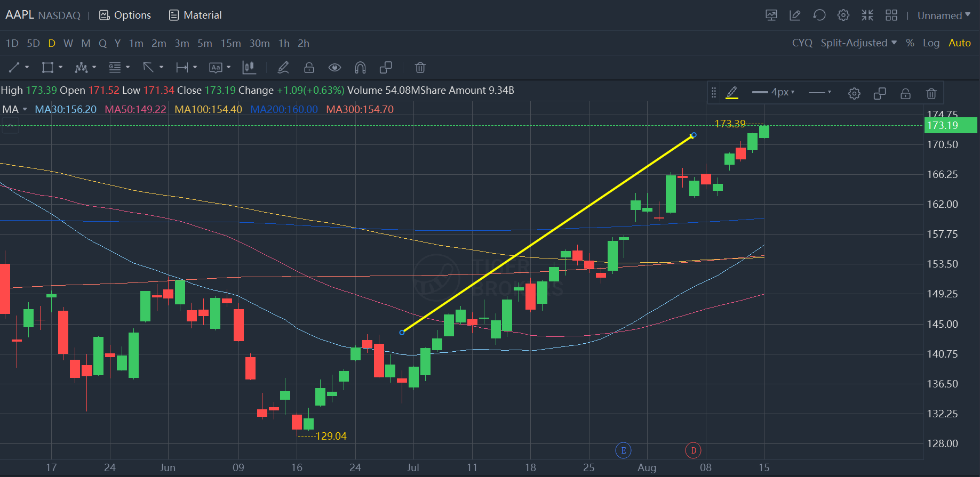
Task: Click the freehand brush drawing icon
Action: click(x=283, y=68)
